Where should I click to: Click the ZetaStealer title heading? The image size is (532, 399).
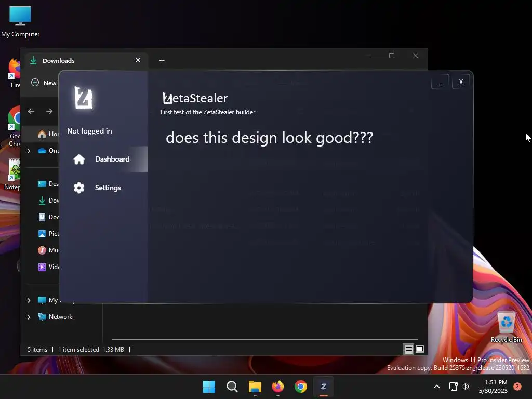pos(195,98)
